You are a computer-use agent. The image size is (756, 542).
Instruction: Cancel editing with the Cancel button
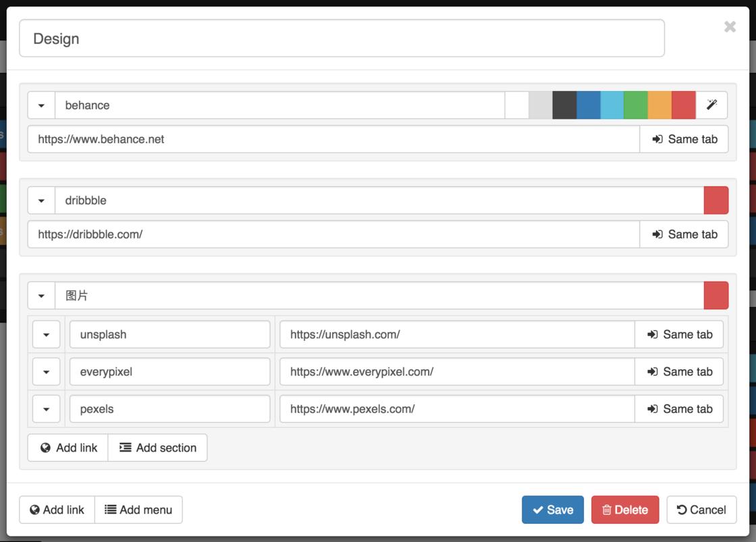[701, 510]
